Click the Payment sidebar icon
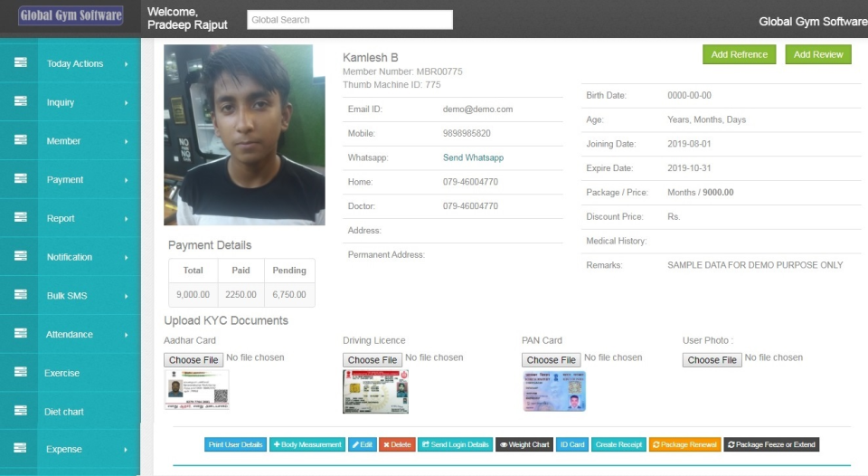This screenshot has height=476, width=868. [x=21, y=178]
